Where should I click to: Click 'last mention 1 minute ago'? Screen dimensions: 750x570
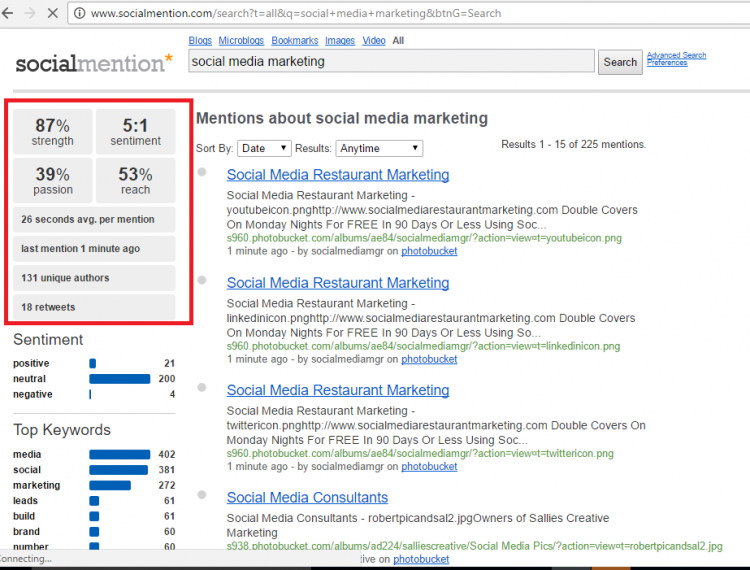point(94,249)
